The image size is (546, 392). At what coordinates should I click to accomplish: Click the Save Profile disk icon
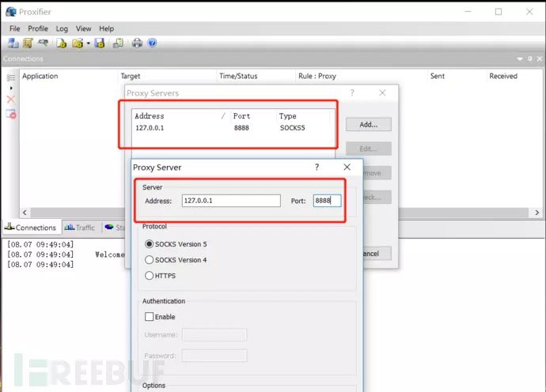tap(100, 43)
